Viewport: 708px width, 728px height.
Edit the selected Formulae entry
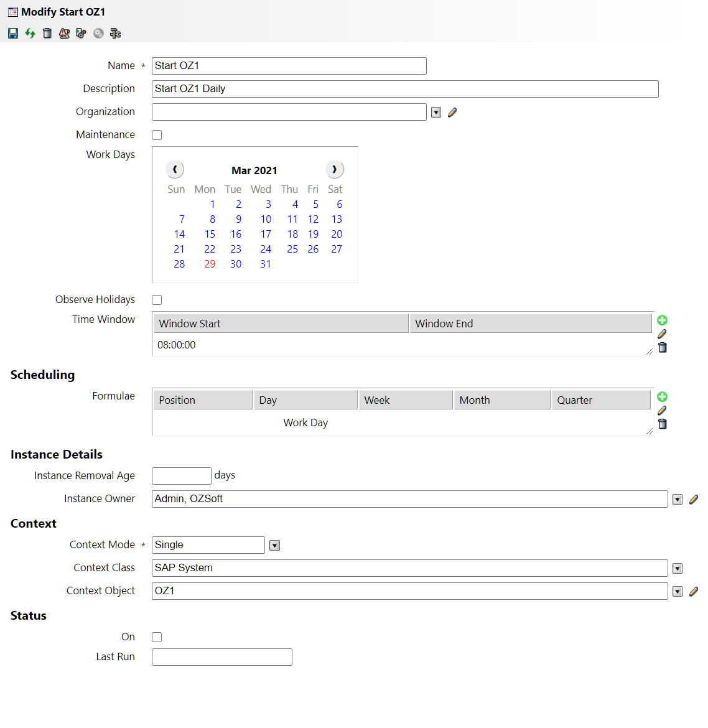pos(662,410)
